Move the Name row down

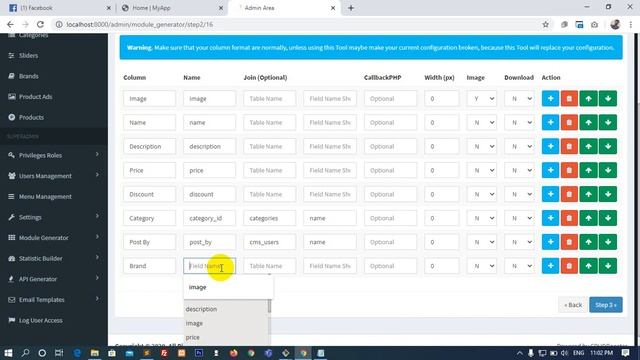click(x=608, y=122)
